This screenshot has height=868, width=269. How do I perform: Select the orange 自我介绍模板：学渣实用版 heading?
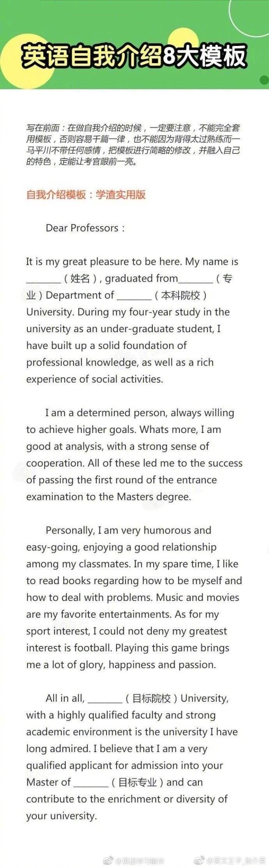[86, 195]
